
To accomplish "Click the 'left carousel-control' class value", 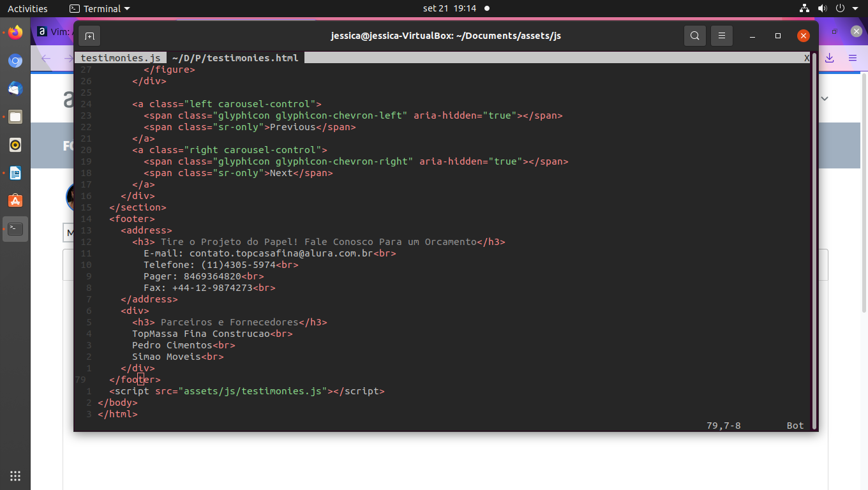I will [250, 104].
